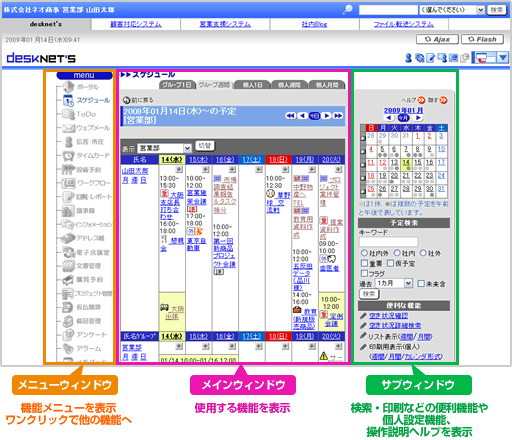Switch to グループ週間 tab

click(214, 85)
